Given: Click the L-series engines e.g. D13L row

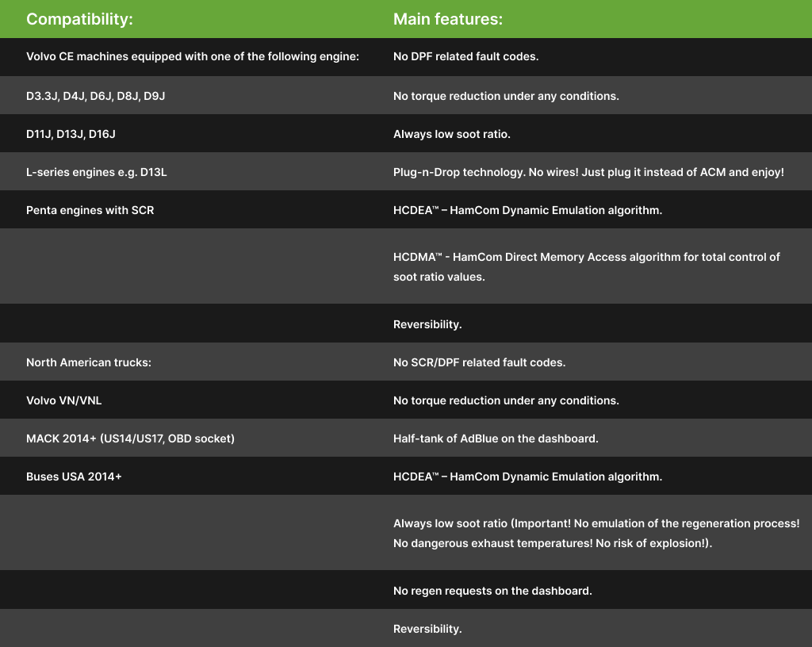Looking at the screenshot, I should coord(96,172).
